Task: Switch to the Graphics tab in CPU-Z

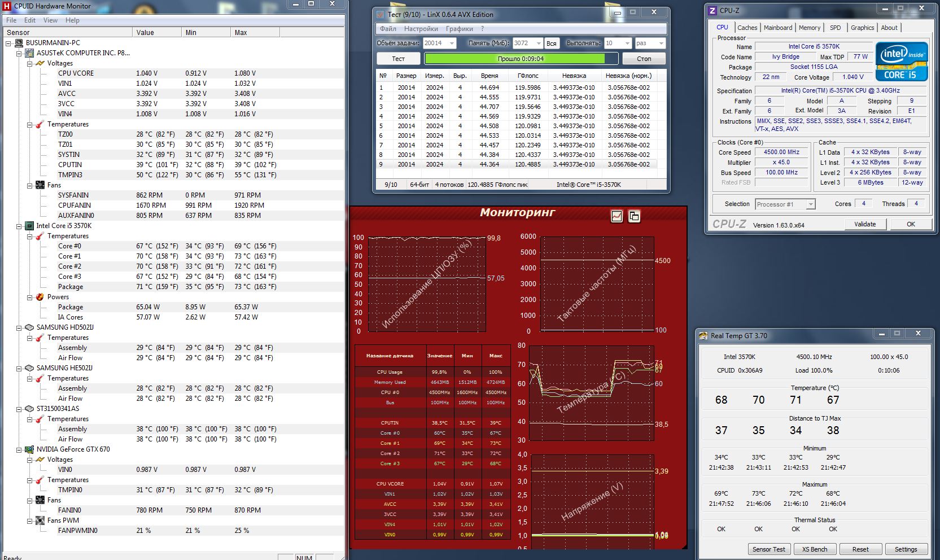Action: [862, 28]
